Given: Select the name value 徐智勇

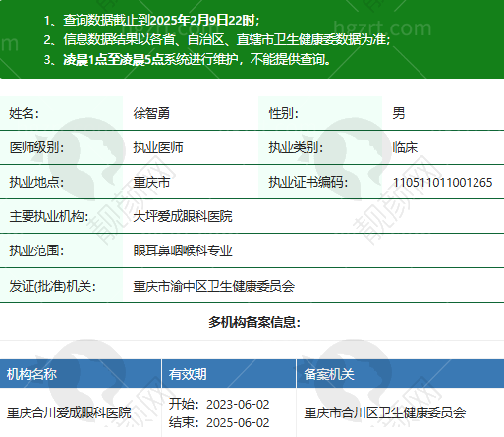Looking at the screenshot, I should click(x=151, y=113).
